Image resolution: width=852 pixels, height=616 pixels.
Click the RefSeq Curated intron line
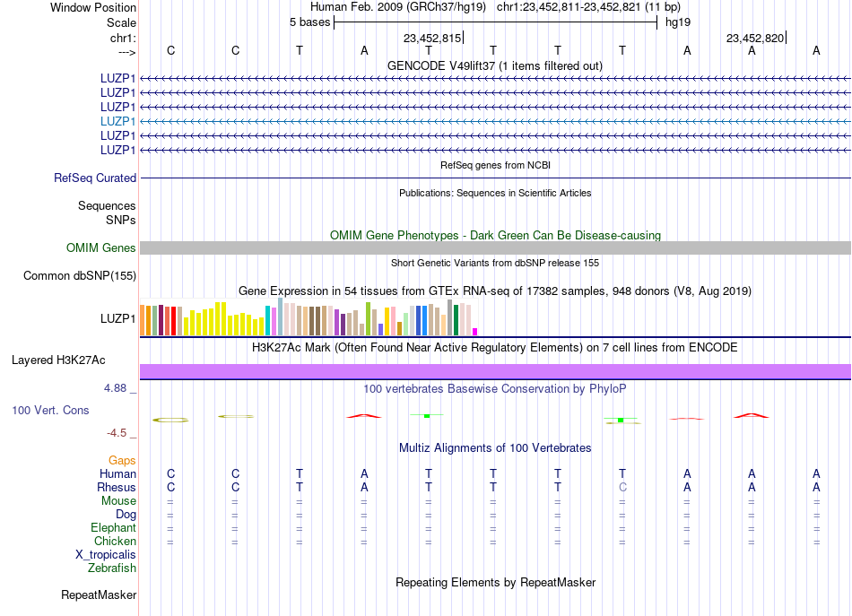click(x=495, y=178)
